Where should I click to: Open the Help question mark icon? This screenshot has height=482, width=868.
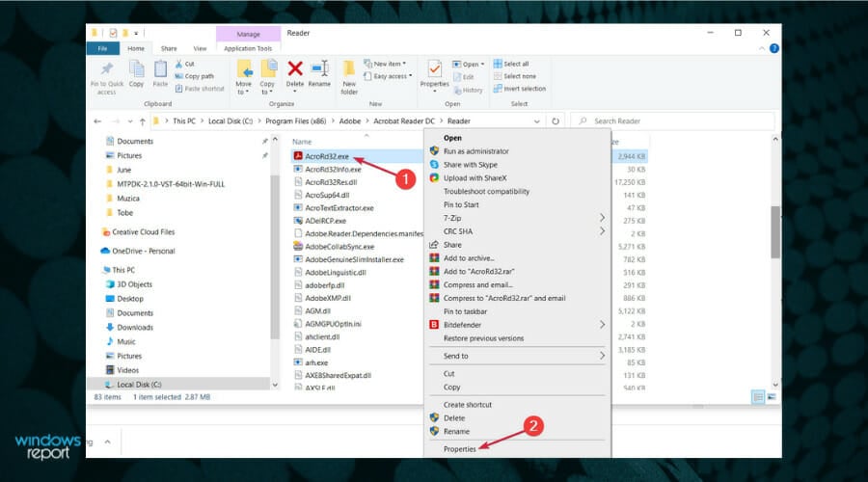pos(773,49)
